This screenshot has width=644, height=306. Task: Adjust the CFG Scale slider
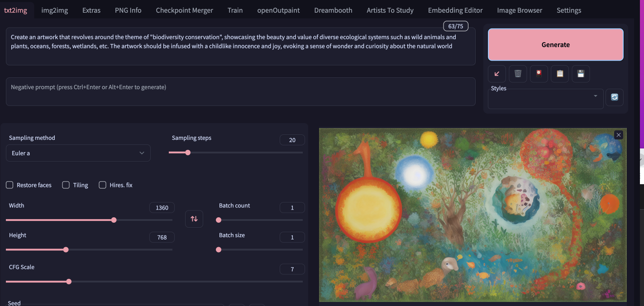pos(154,282)
